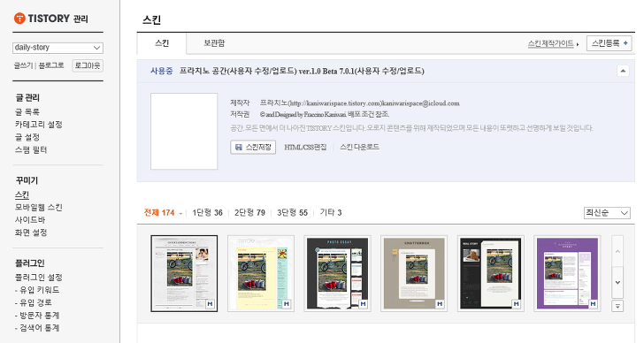The height and width of the screenshot is (343, 644).
Task: Click the M badge on Photo Essay skin
Action: coord(363,304)
